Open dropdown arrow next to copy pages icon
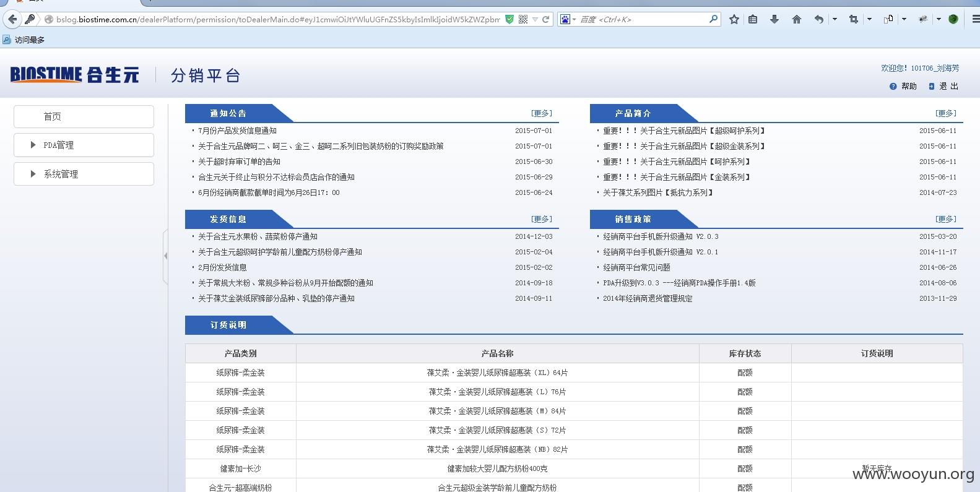This screenshot has height=492, width=980. pos(904,19)
